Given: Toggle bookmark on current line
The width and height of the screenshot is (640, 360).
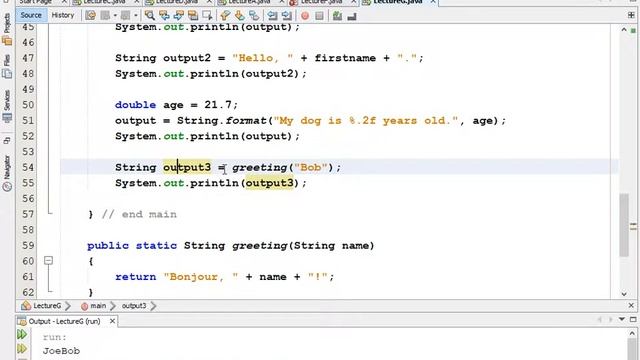Looking at the screenshot, I should pos(254,16).
